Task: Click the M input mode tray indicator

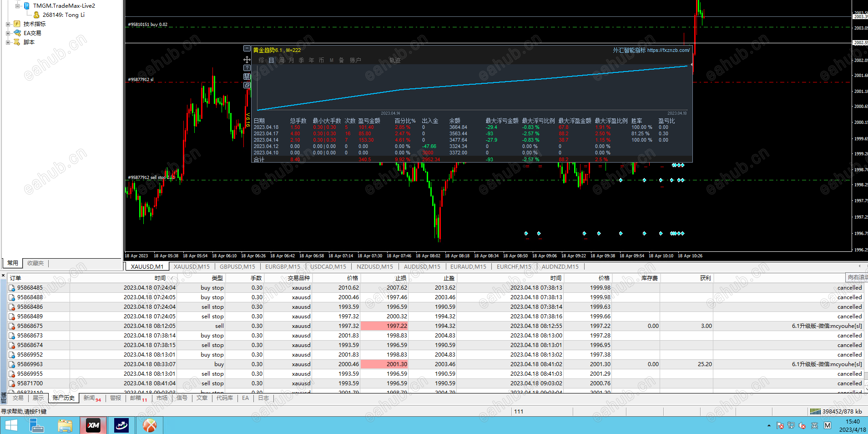Action: coord(828,426)
